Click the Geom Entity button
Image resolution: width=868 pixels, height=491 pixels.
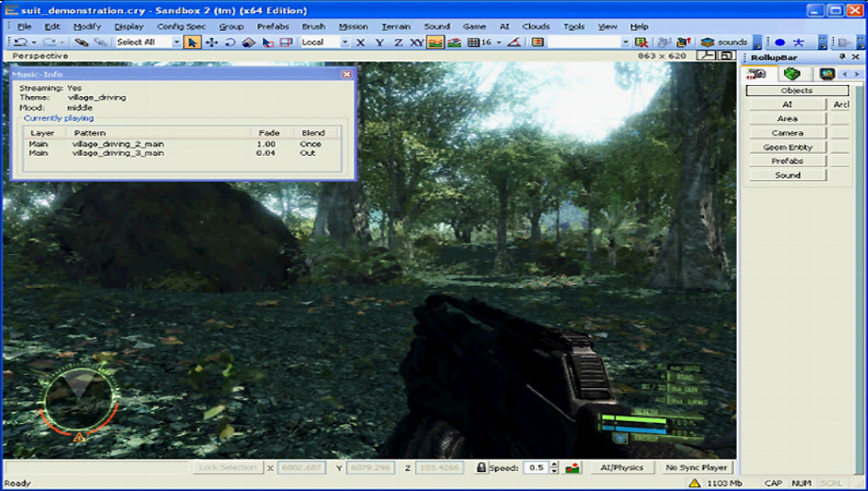[788, 147]
